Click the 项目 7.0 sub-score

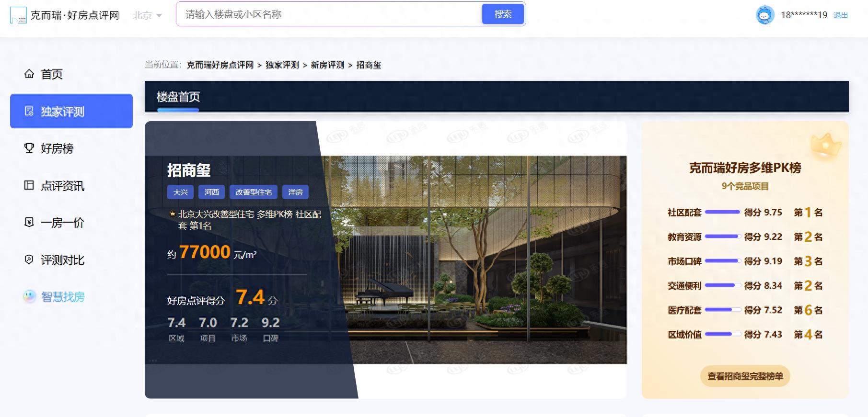pyautogui.click(x=208, y=329)
